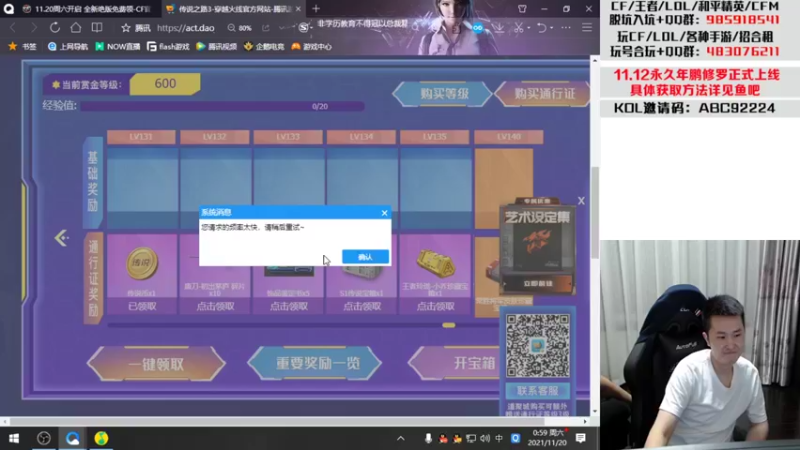Open the reading mode book icon
This screenshot has width=800, height=450.
[x=97, y=28]
